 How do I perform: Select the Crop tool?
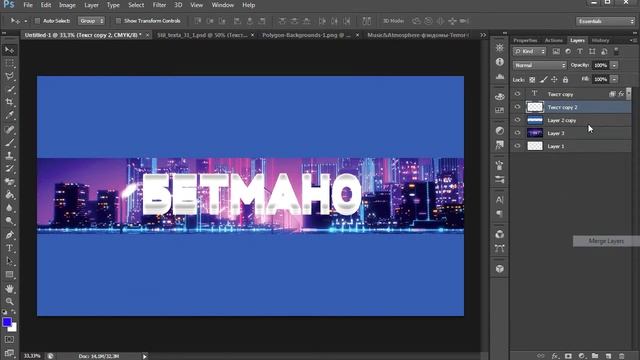(10, 102)
